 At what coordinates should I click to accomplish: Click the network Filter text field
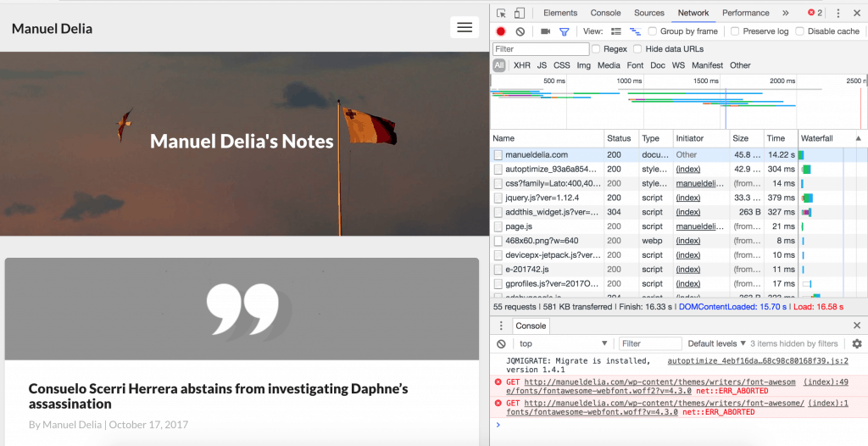click(541, 49)
